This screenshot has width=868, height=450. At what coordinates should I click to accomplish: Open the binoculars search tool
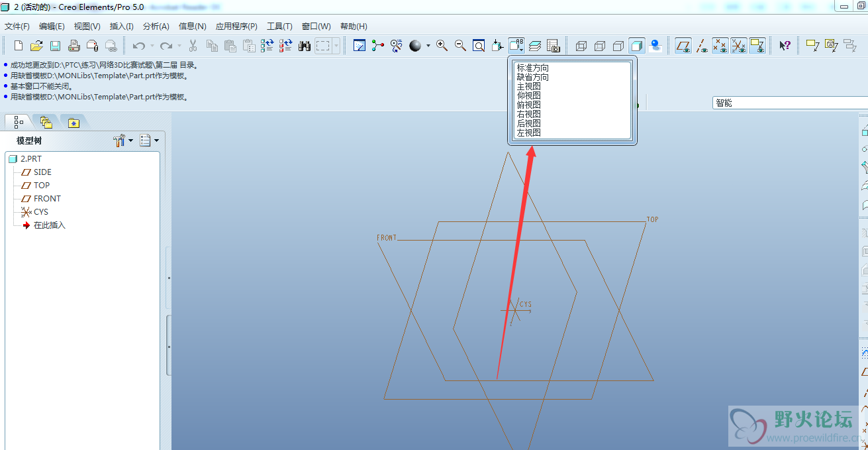[305, 46]
